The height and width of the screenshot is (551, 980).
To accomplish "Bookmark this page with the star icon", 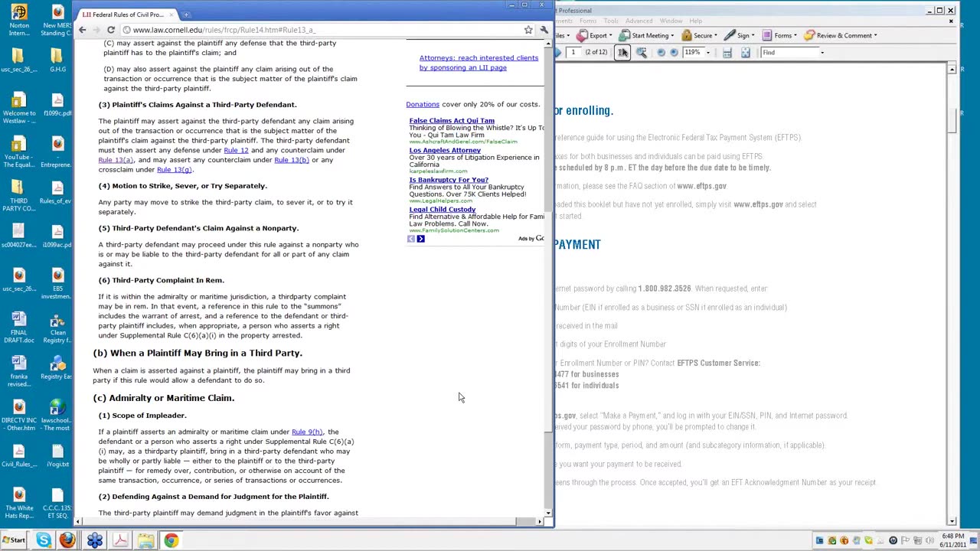I will click(528, 30).
